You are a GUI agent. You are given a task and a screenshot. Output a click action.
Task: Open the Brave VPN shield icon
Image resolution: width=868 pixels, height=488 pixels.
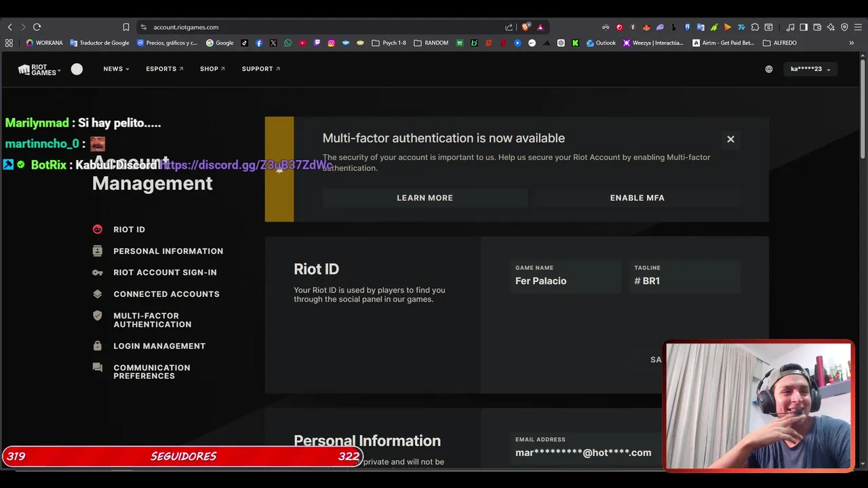pos(844,27)
